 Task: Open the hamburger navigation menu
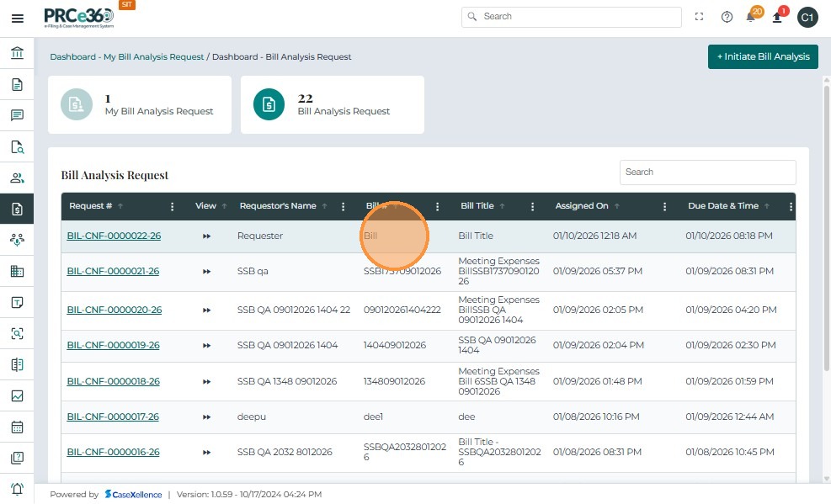[17, 18]
